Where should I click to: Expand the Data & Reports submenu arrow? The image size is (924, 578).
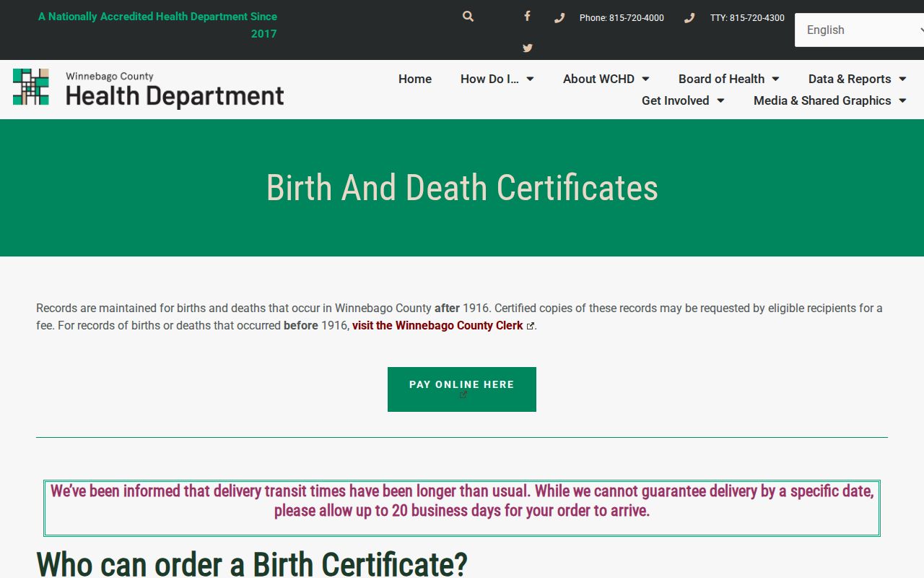pos(902,79)
